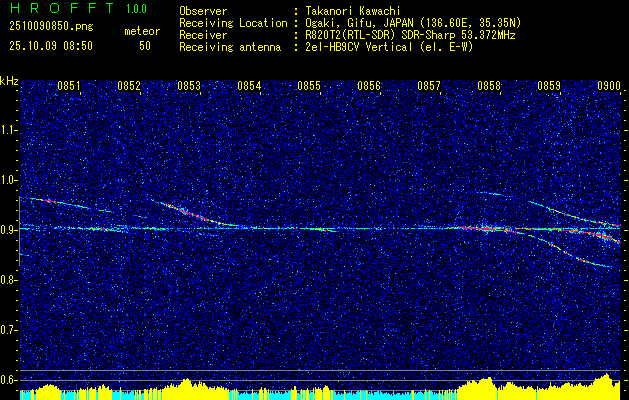Click the 0859 time marker
Image resolution: width=629 pixels, height=400 pixels.
(x=548, y=86)
